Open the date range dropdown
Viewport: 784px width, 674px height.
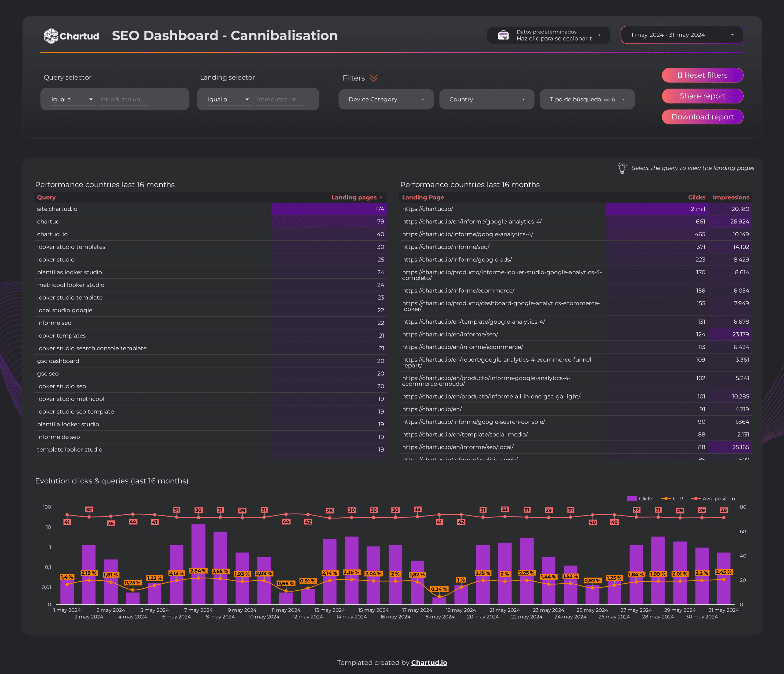point(682,35)
